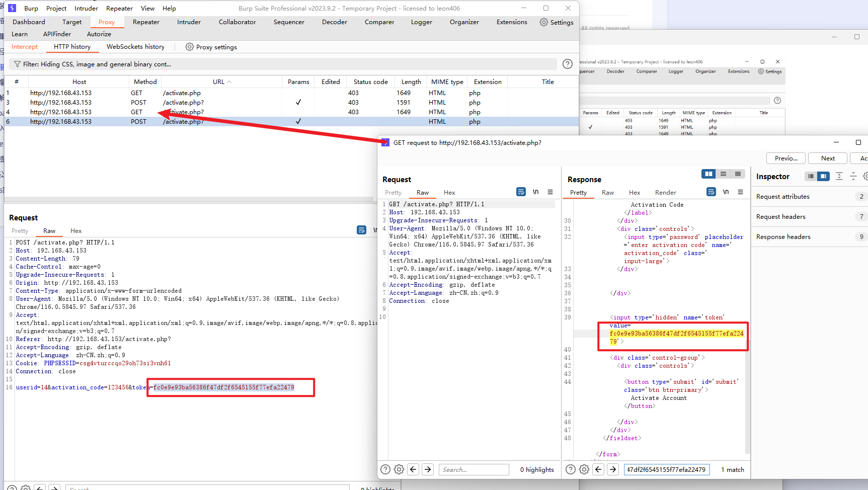Show non-printable chars in popup Request panel
This screenshot has height=490, width=868.
[536, 192]
